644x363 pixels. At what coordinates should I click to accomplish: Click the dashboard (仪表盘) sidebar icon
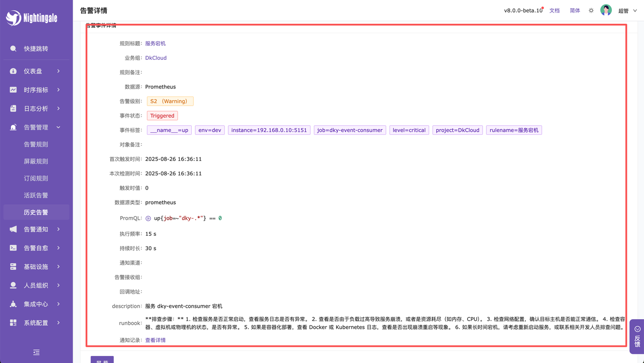click(13, 71)
